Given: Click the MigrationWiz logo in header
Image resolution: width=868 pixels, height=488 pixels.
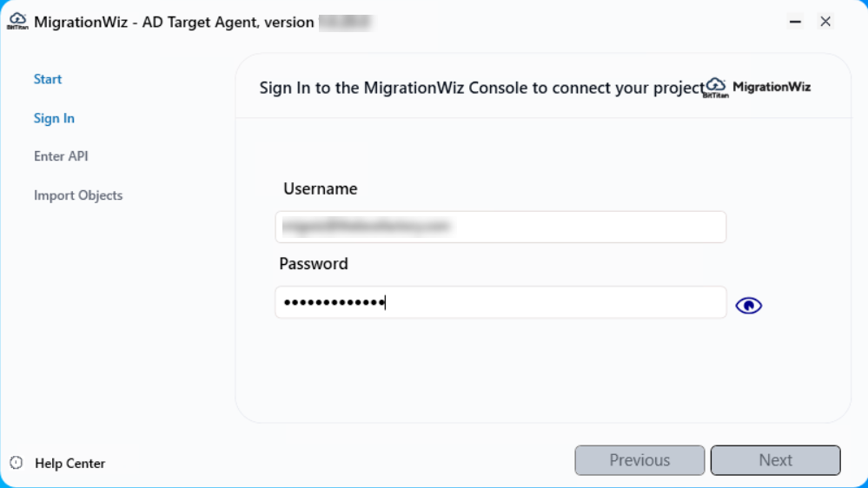Looking at the screenshot, I should [716, 88].
